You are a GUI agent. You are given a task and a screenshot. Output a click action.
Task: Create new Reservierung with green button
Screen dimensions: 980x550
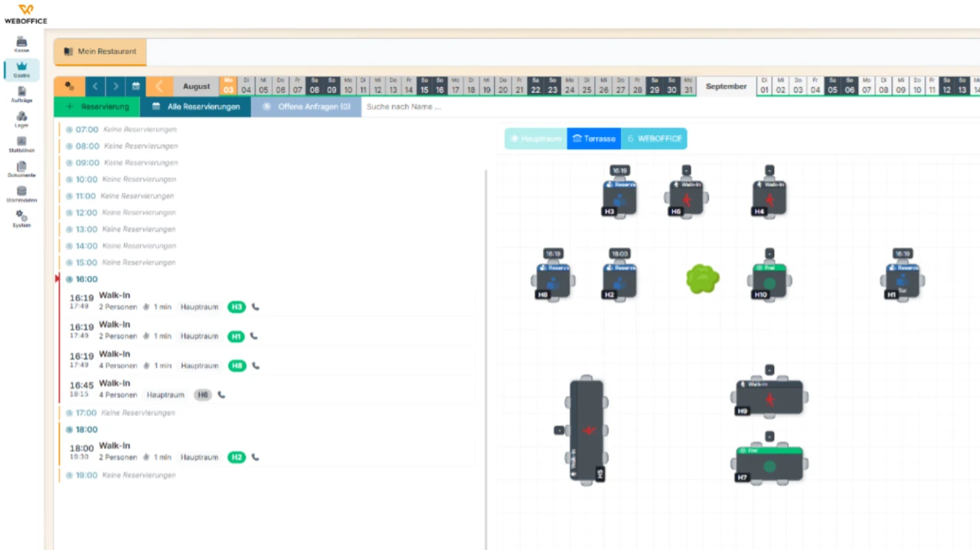97,106
